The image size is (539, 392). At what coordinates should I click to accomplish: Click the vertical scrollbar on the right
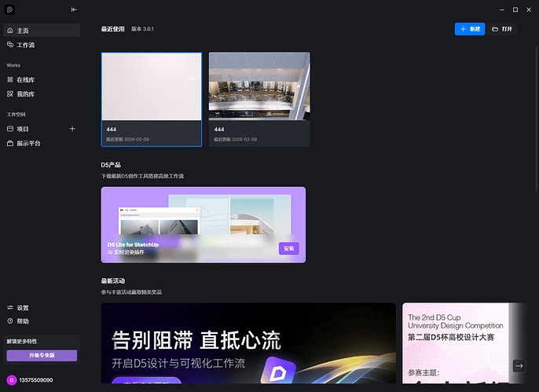point(536,119)
